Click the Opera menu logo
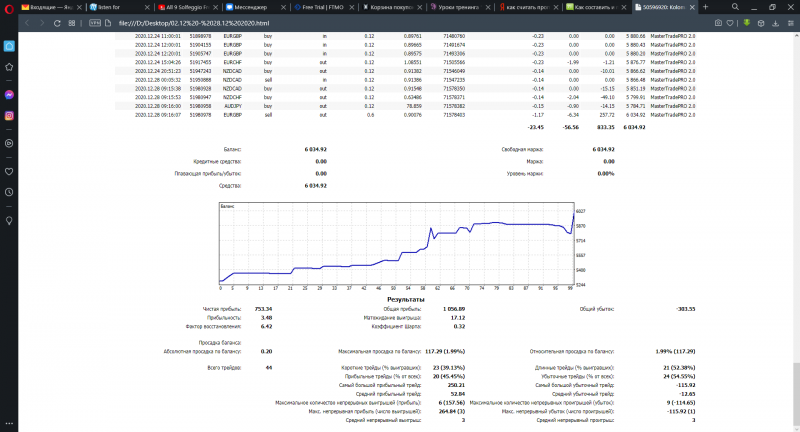The height and width of the screenshot is (432, 800). click(9, 6)
